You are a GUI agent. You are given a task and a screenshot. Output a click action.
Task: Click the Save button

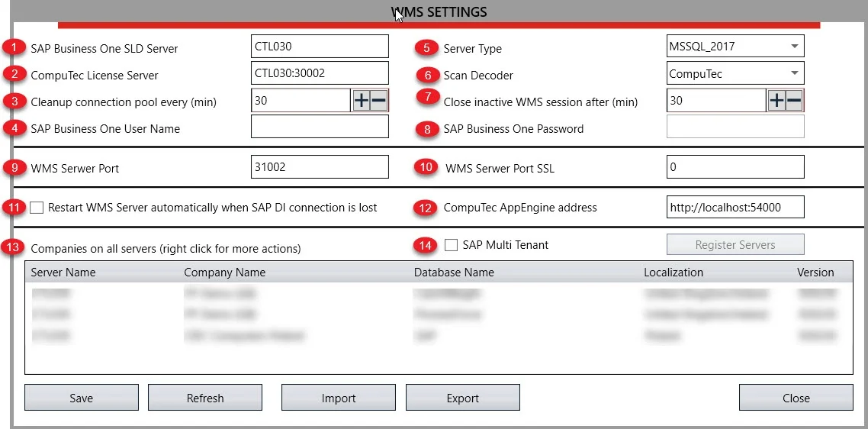coord(82,398)
